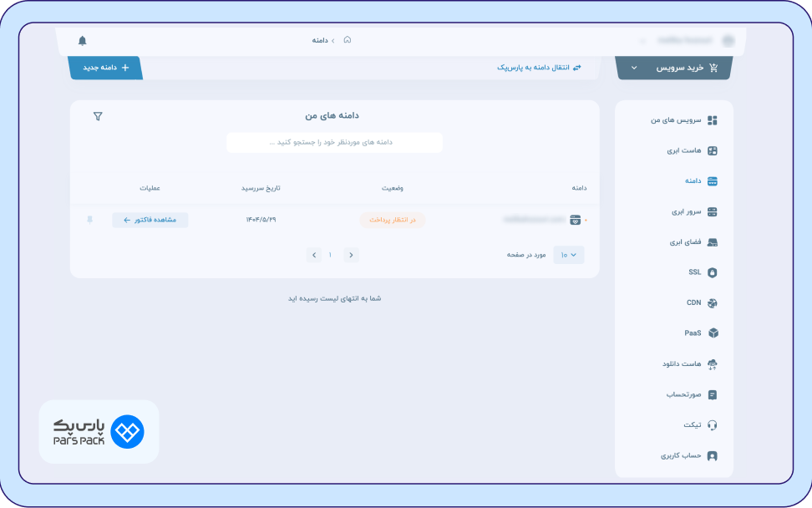Click the مشاهده فاکتور button
This screenshot has height=508, width=812.
(150, 220)
